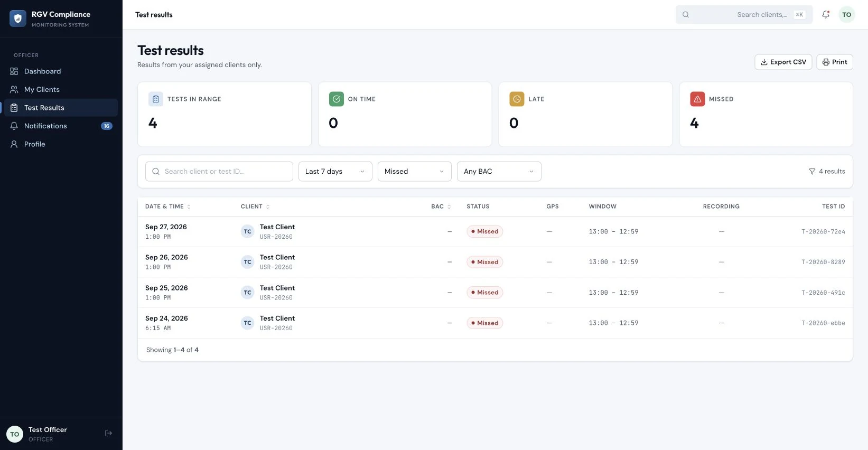Click the magnifier icon in top search

point(686,15)
